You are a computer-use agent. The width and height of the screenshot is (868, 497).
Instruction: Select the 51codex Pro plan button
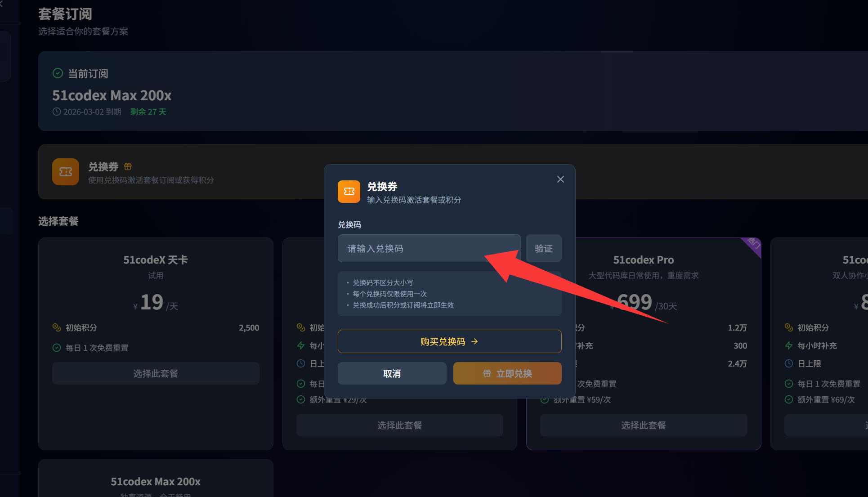pyautogui.click(x=643, y=425)
